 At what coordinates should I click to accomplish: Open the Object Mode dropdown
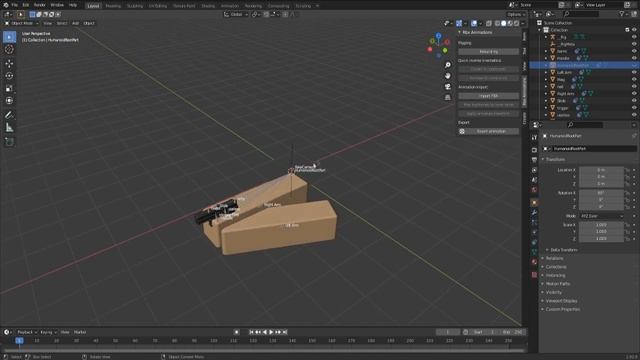click(x=21, y=23)
